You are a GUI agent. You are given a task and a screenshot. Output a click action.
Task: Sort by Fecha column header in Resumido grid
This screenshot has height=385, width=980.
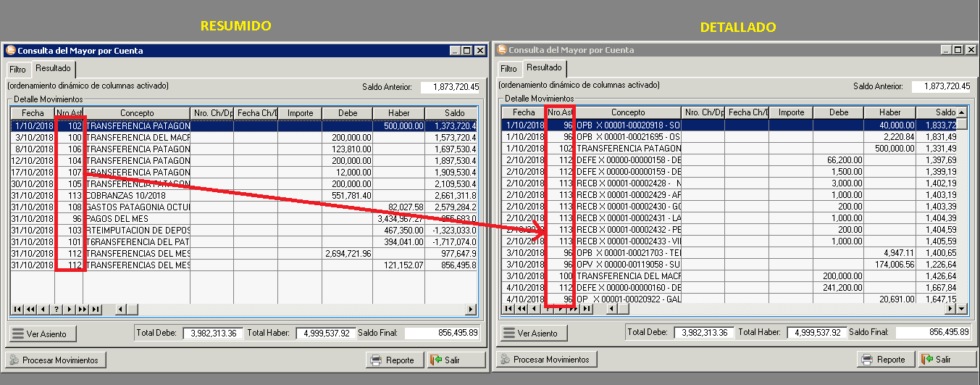(x=33, y=113)
